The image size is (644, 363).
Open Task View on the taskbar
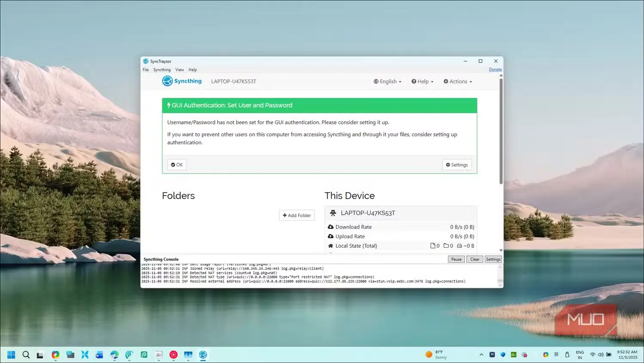coord(40,355)
